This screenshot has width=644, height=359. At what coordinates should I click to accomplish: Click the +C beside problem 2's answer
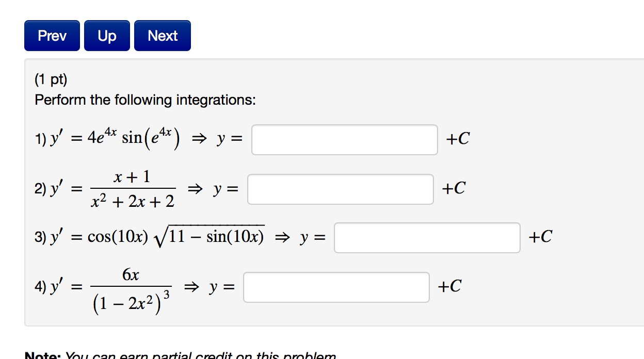(x=454, y=188)
